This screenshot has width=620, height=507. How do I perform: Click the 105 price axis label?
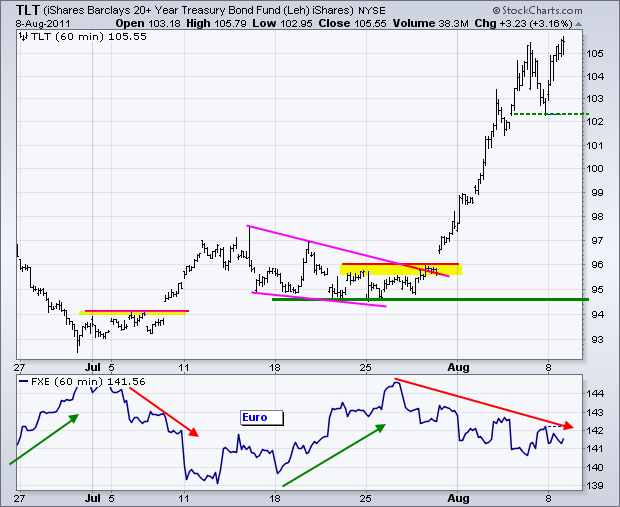click(x=595, y=53)
